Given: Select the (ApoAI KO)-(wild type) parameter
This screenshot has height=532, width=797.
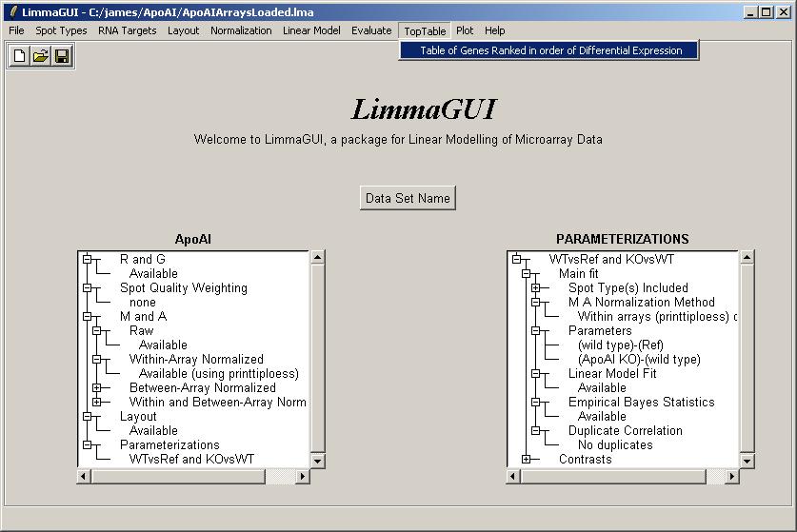Looking at the screenshot, I should coord(638,359).
